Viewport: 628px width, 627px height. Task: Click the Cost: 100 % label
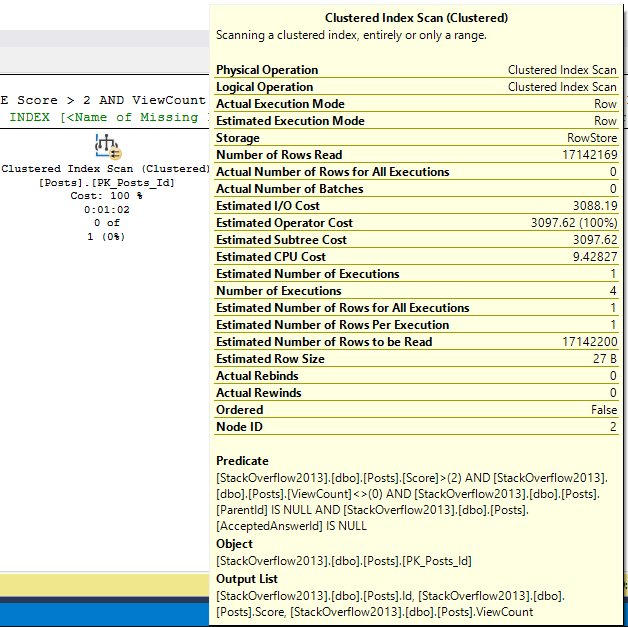click(x=104, y=196)
